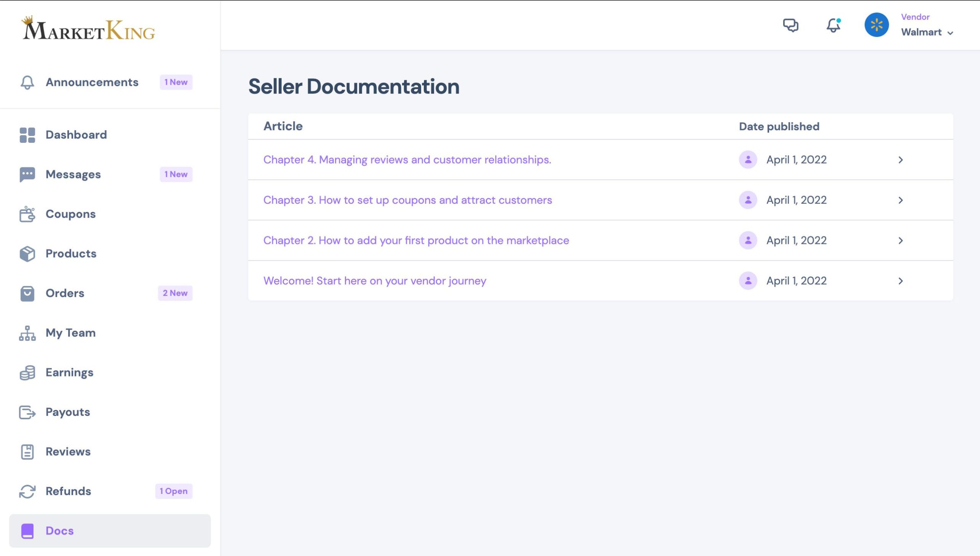Click author avatar in Chapter 3 row
Viewport: 980px width, 556px height.
point(748,200)
